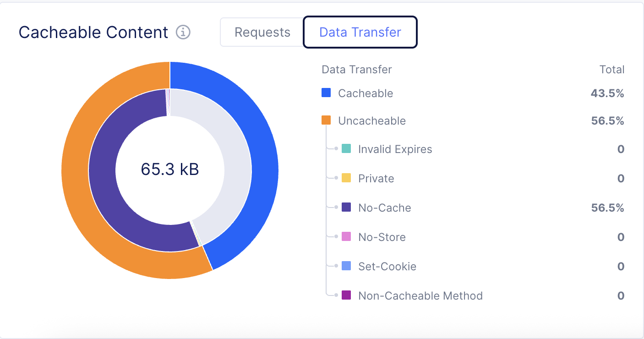Toggle the No-Cache legend entry

pyautogui.click(x=384, y=207)
